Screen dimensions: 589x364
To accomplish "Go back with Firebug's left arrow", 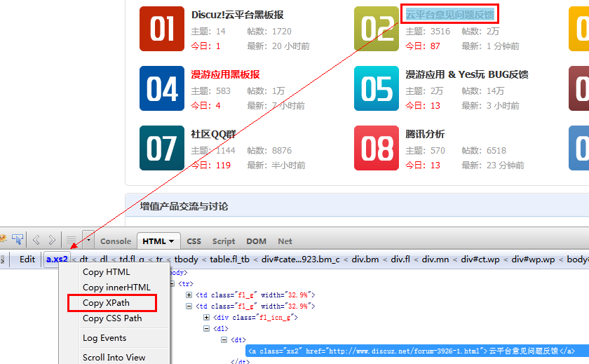I will coord(36,240).
